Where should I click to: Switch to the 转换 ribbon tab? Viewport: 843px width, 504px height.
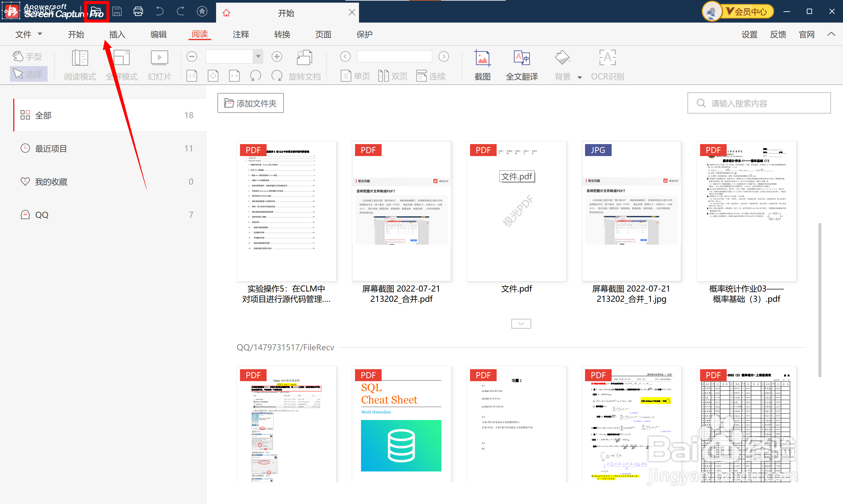282,34
